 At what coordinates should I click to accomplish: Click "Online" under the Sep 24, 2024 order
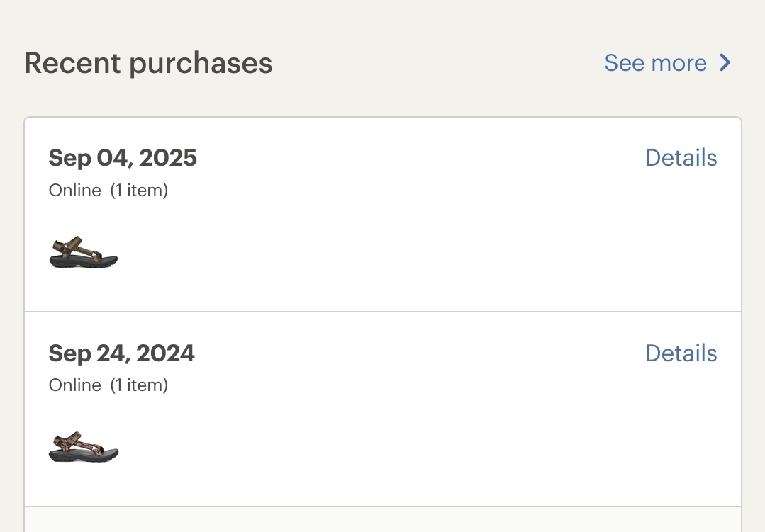coord(74,385)
